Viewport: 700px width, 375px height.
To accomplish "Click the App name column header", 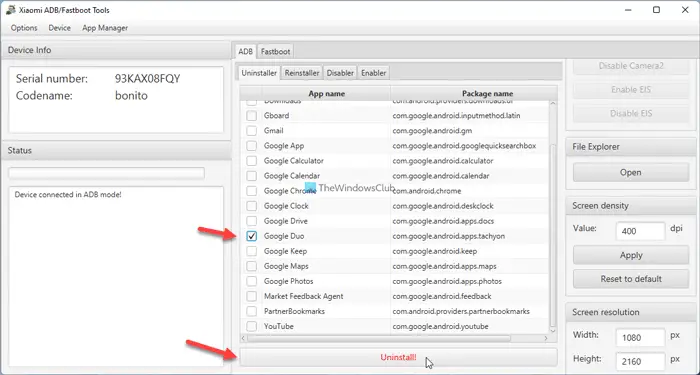I will point(326,94).
